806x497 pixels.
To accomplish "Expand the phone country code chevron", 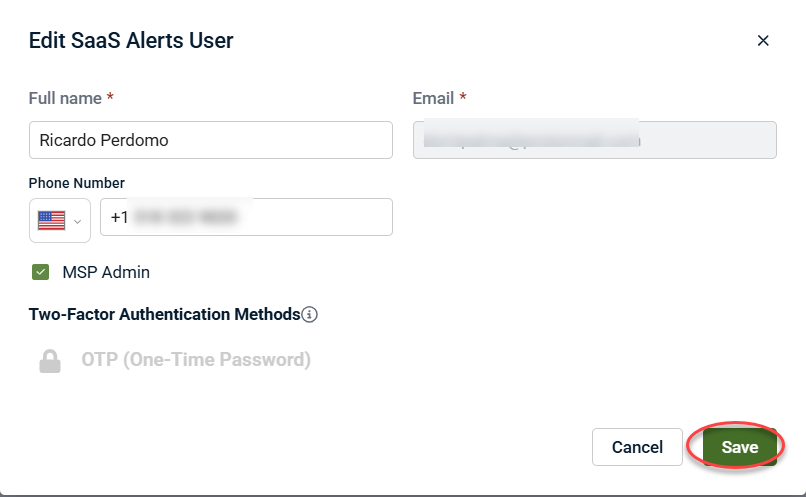I will tap(77, 221).
